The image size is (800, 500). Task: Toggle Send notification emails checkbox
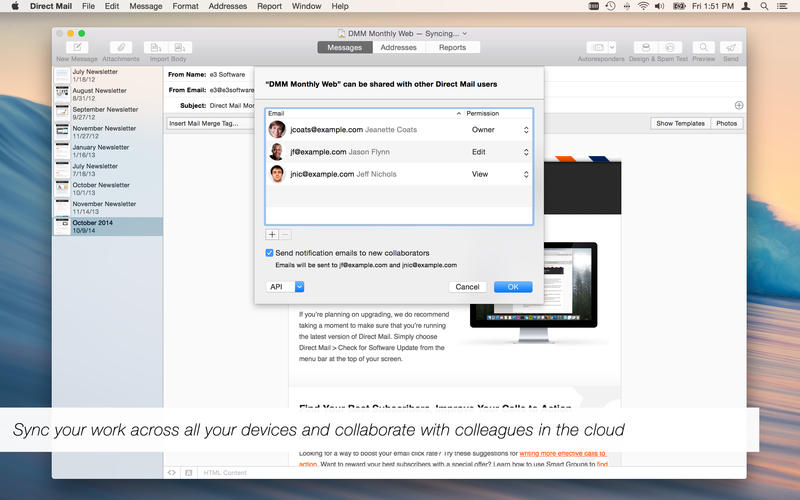click(x=269, y=253)
